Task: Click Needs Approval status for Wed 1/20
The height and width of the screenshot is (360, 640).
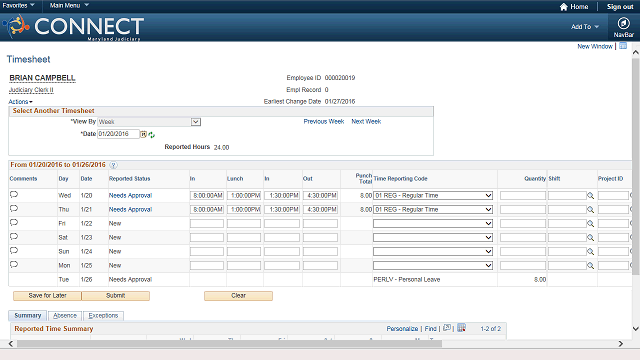Action: tap(130, 196)
